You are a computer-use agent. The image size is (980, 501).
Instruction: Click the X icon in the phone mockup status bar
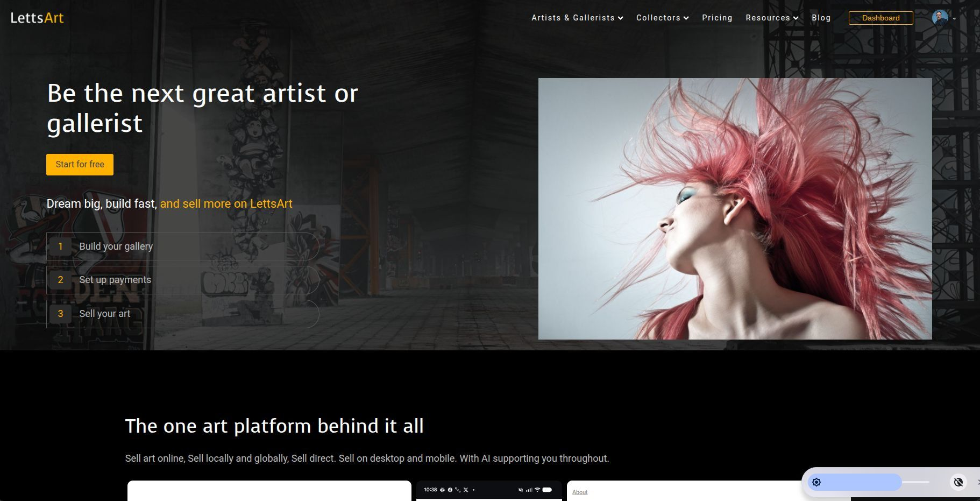point(465,490)
